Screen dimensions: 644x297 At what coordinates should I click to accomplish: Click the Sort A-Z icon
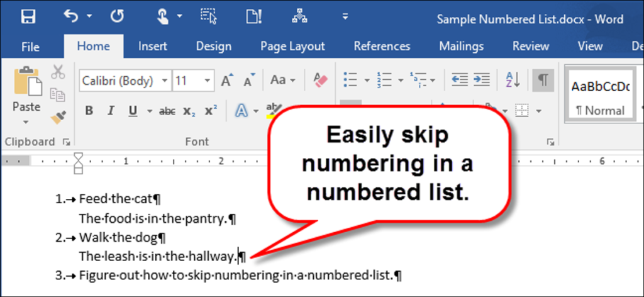point(513,80)
